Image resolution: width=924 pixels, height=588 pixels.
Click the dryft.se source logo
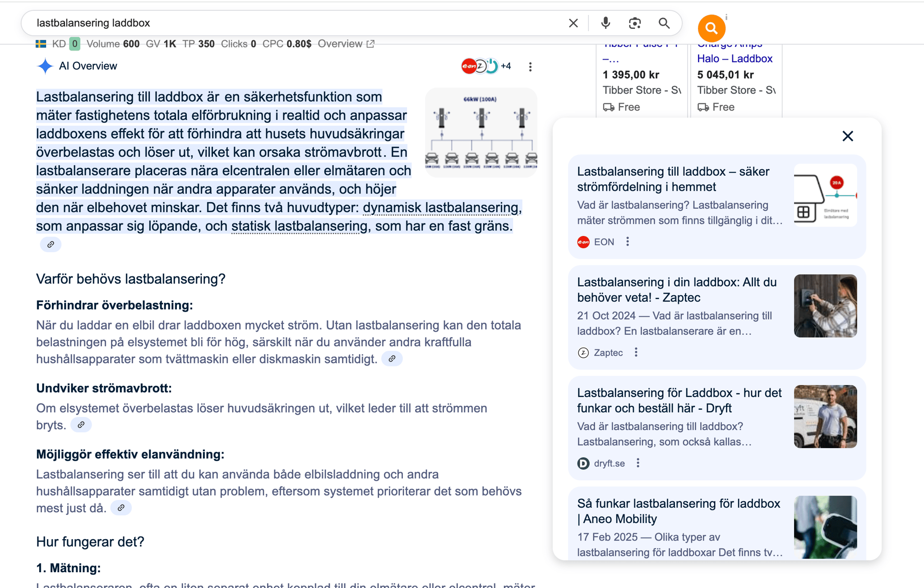tap(583, 463)
